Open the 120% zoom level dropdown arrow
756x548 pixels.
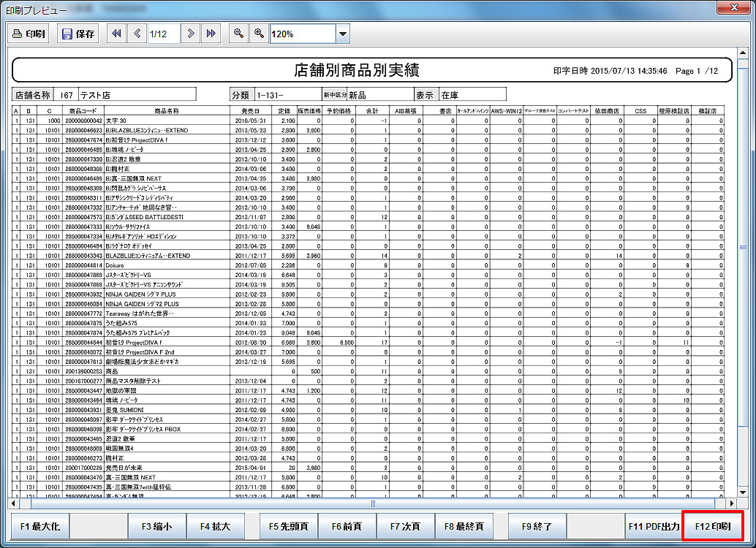(342, 34)
